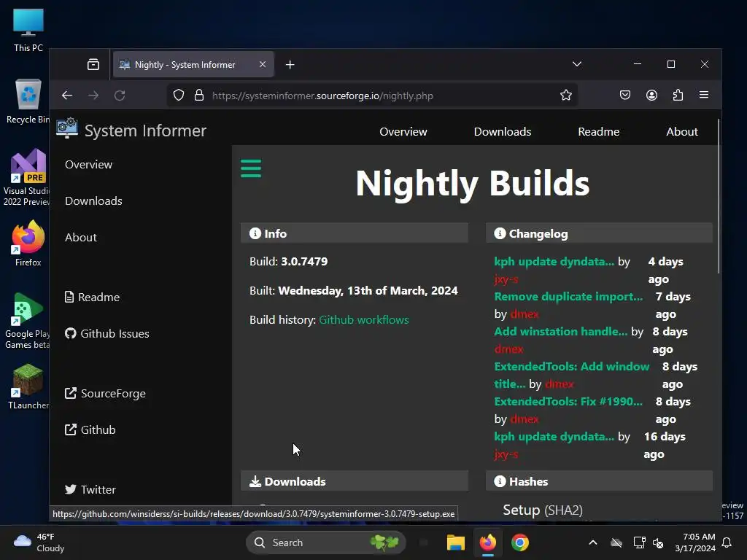Image resolution: width=747 pixels, height=560 pixels.
Task: Close the Nightly - System Informer tab
Action: 263,64
